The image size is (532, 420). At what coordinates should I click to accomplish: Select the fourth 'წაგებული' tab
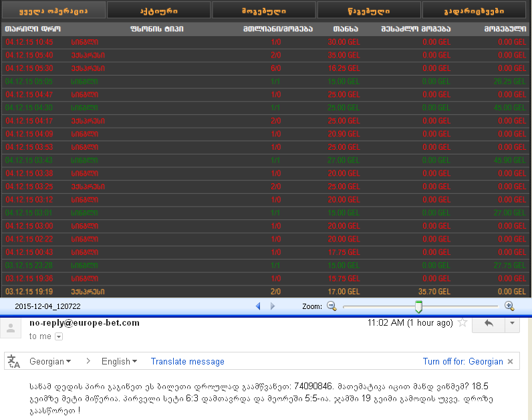[x=369, y=10]
